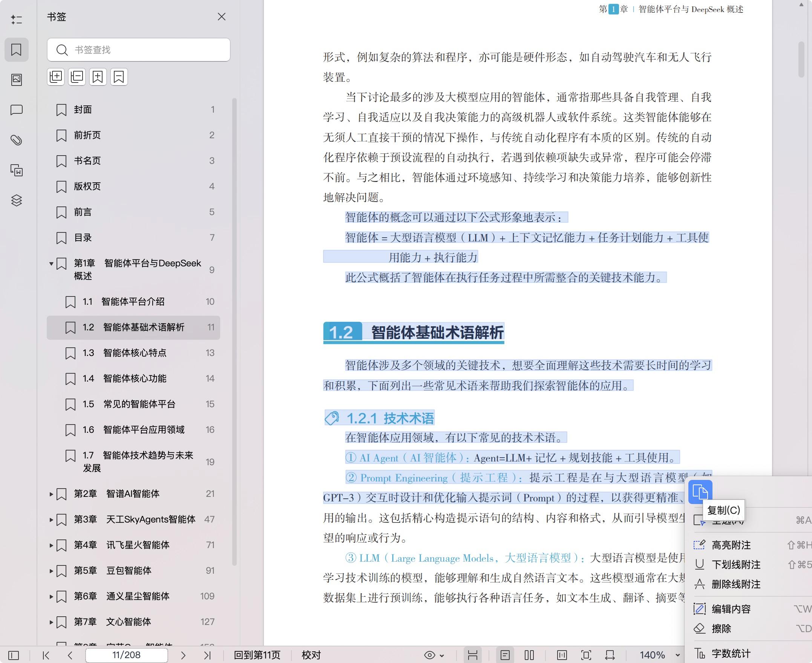Click the collapse all bookmarks icon
Viewport: 812px width, 663px height.
(x=77, y=77)
